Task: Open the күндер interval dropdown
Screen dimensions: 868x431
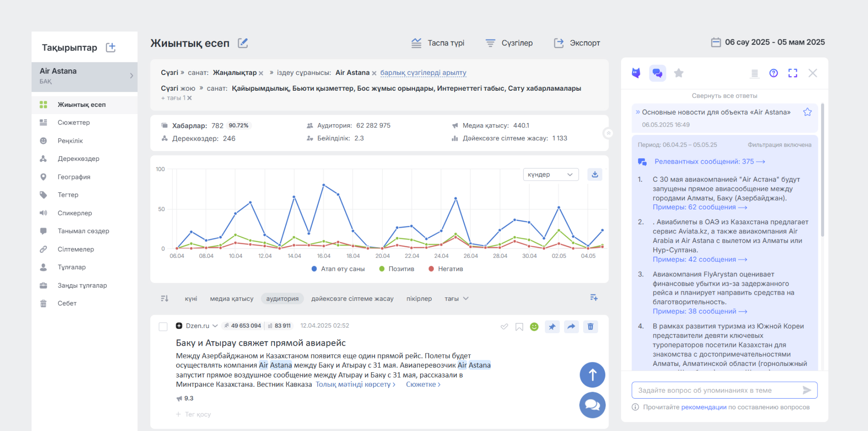Action: (x=551, y=174)
